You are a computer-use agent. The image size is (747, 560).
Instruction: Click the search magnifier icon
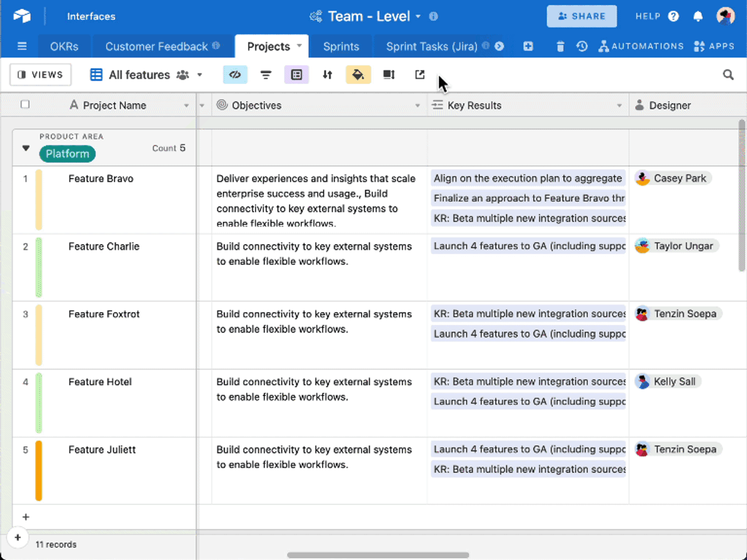(728, 75)
